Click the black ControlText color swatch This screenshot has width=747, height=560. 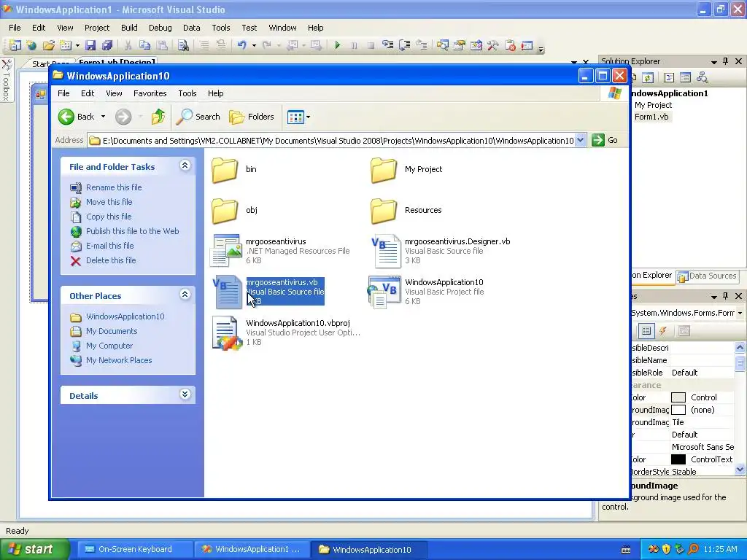678,459
